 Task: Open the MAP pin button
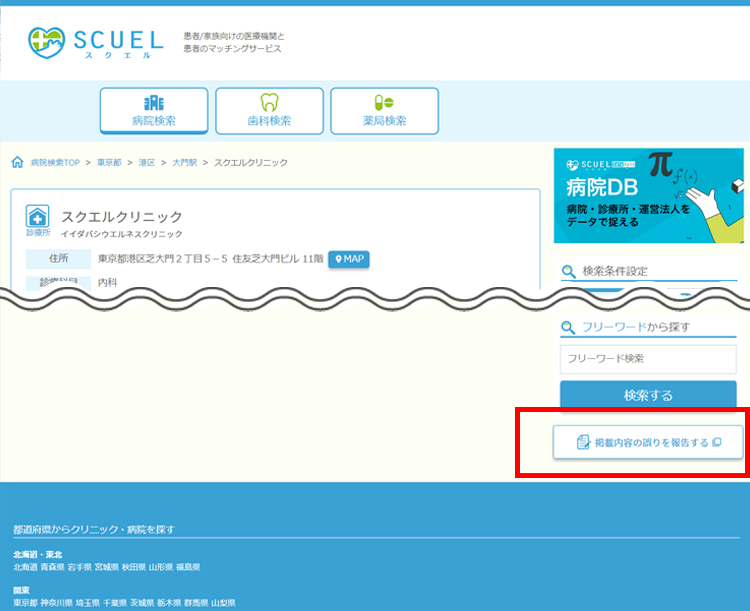[x=349, y=260]
